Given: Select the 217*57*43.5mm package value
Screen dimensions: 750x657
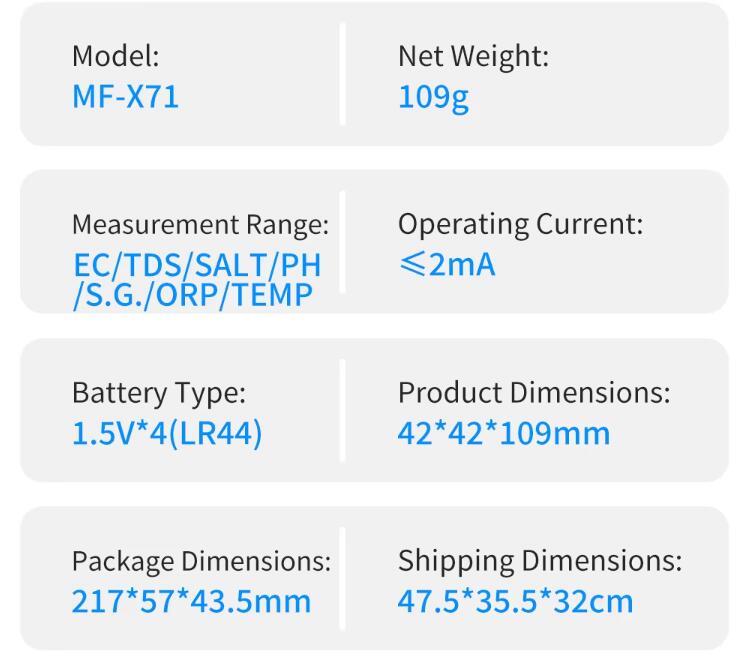Looking at the screenshot, I should tap(191, 602).
